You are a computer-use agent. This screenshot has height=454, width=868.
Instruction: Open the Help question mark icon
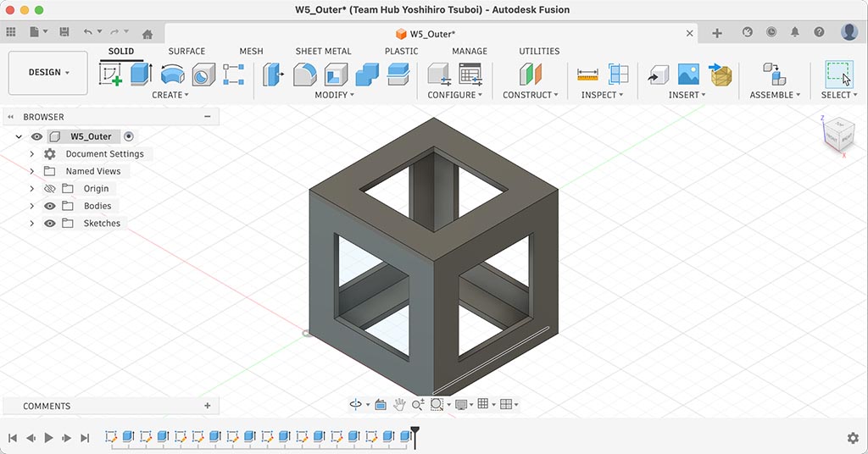point(819,32)
